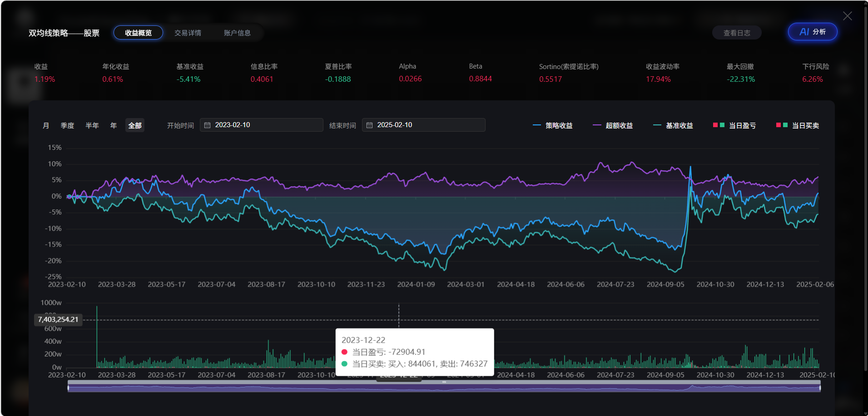Image resolution: width=868 pixels, height=416 pixels.
Task: Select the 月 time range
Action: click(46, 125)
